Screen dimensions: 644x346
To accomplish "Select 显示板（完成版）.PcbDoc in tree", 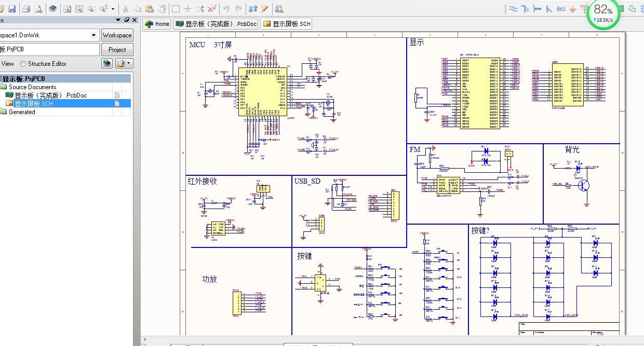I will coord(50,95).
